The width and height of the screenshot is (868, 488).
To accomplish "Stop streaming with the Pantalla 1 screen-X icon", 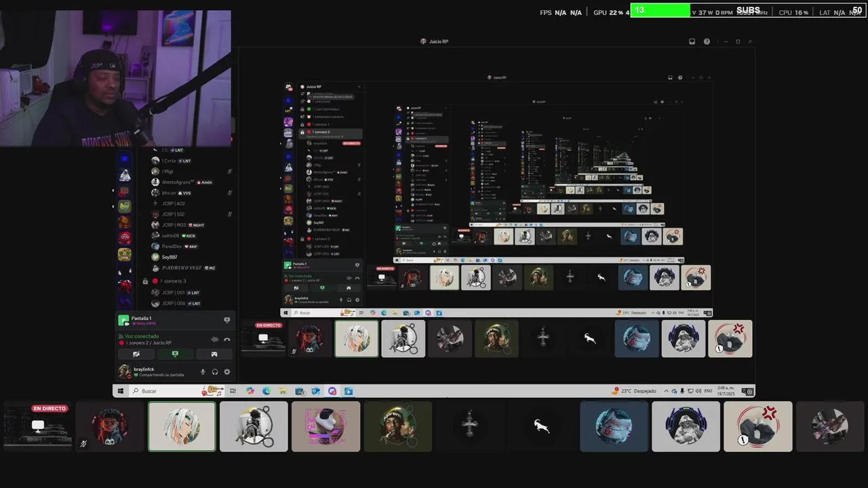I will click(227, 320).
